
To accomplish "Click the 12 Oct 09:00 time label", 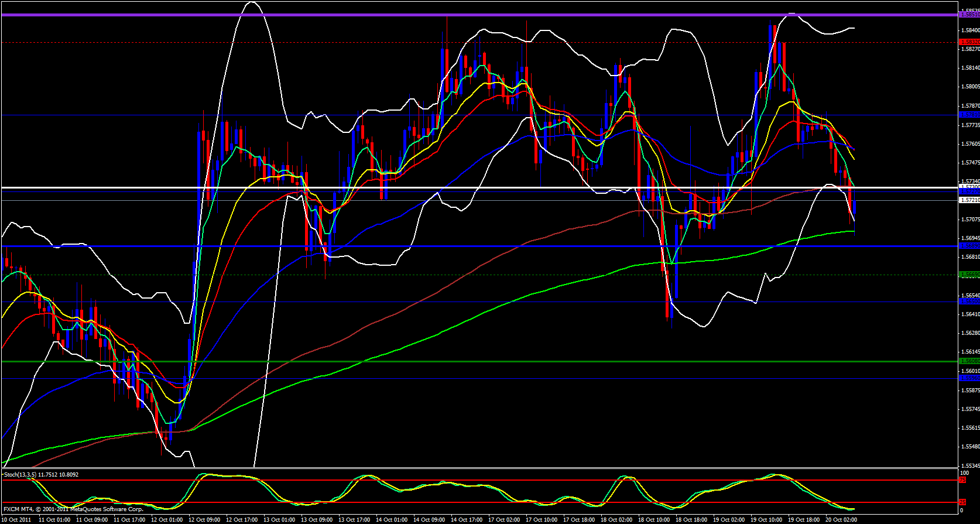I will click(x=204, y=519).
